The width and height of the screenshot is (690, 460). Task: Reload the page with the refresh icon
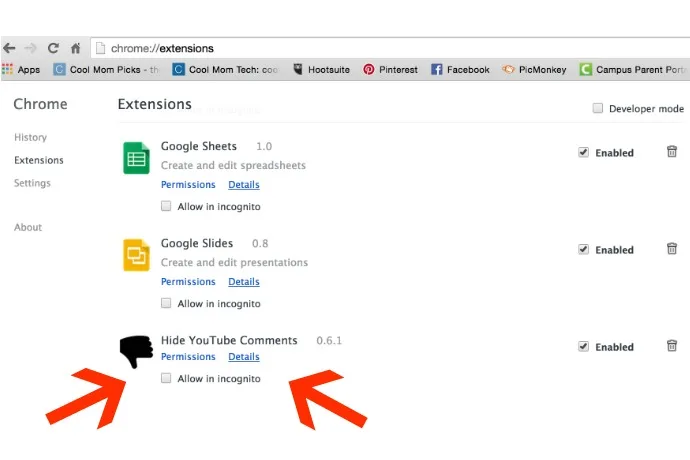coord(53,48)
